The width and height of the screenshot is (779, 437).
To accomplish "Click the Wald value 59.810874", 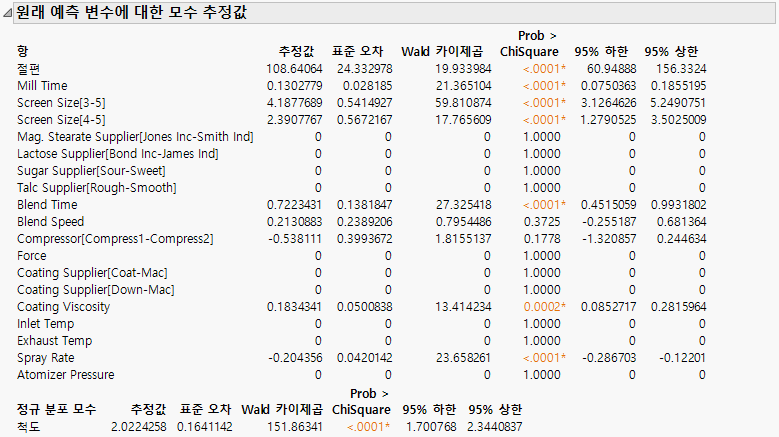I will [463, 103].
